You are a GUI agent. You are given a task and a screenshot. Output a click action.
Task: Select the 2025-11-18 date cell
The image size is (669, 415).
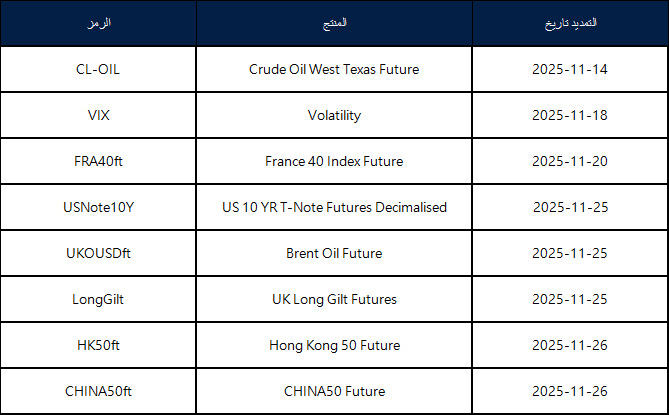[x=570, y=116]
